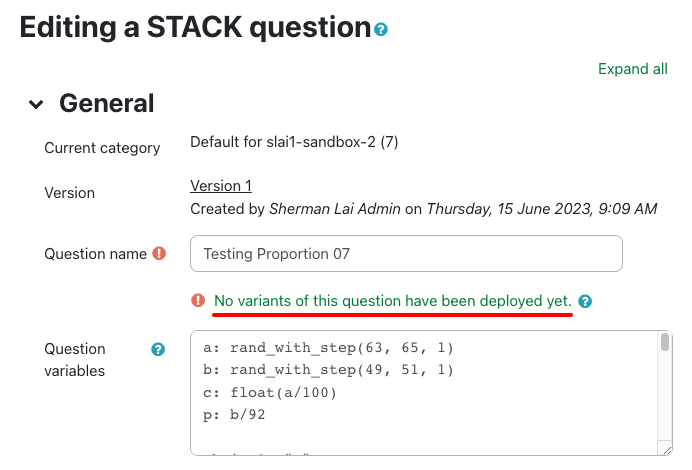The width and height of the screenshot is (692, 470).
Task: Open the Version 1 link
Action: tap(221, 186)
